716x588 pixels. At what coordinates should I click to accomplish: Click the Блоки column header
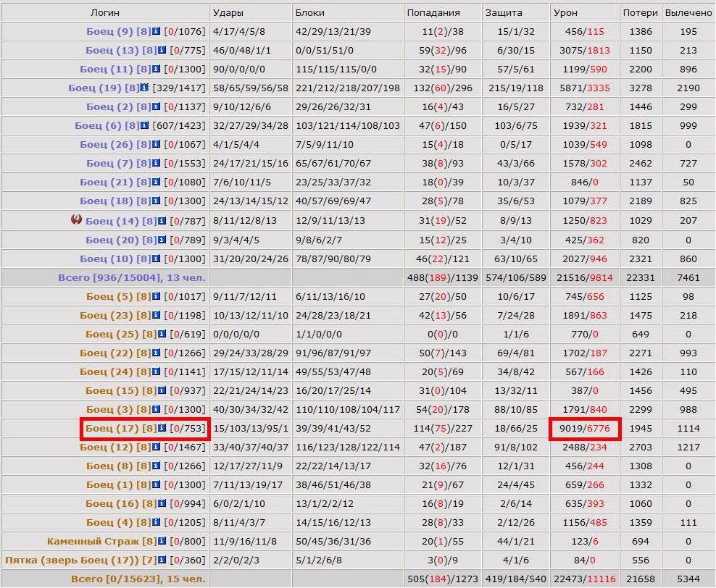(310, 13)
